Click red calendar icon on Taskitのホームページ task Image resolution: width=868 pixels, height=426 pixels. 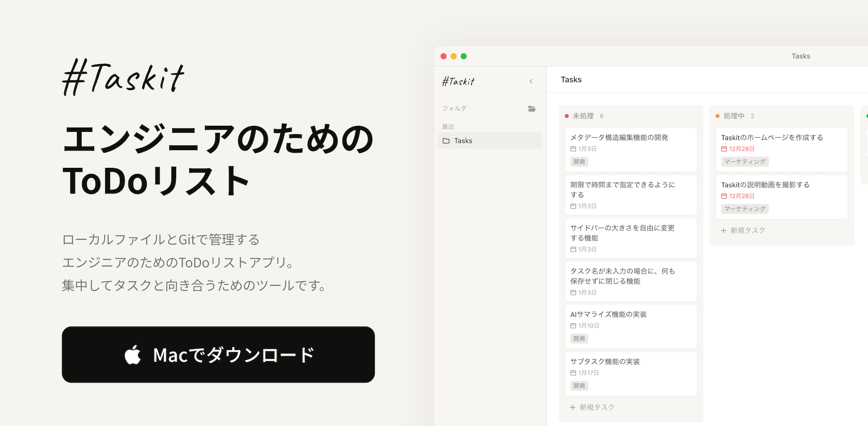coord(724,149)
